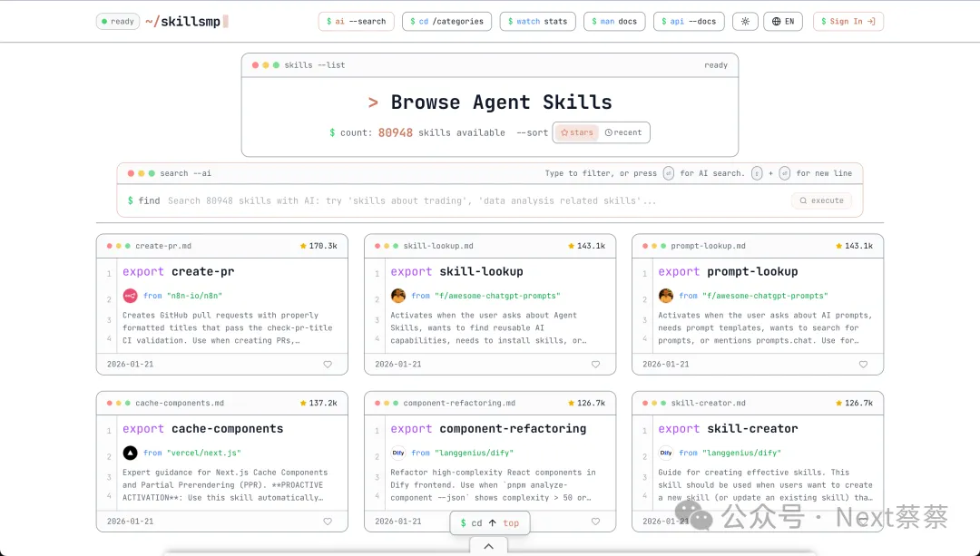This screenshot has height=556, width=980.
Task: Click star rating 170.3k on create-pr card
Action: (x=318, y=246)
